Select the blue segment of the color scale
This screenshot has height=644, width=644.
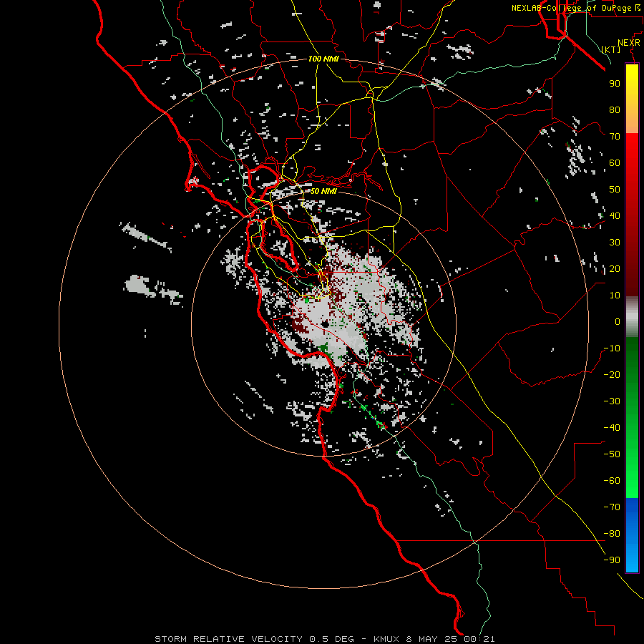coord(632,535)
